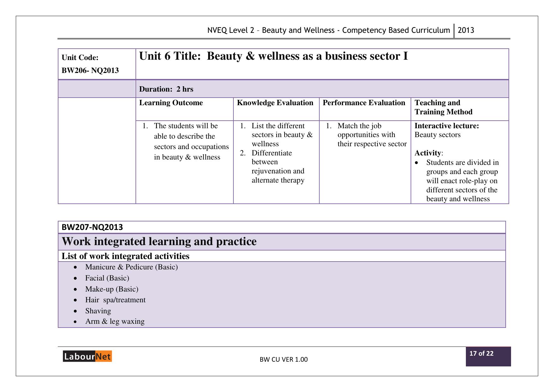The width and height of the screenshot is (554, 392).
Task: Click 'Hair spa/treatment' bullet
Action: pyautogui.click(x=115, y=300)
